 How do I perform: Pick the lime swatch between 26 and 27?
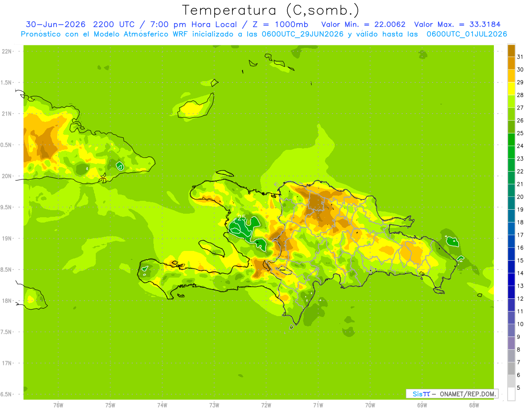(511, 114)
